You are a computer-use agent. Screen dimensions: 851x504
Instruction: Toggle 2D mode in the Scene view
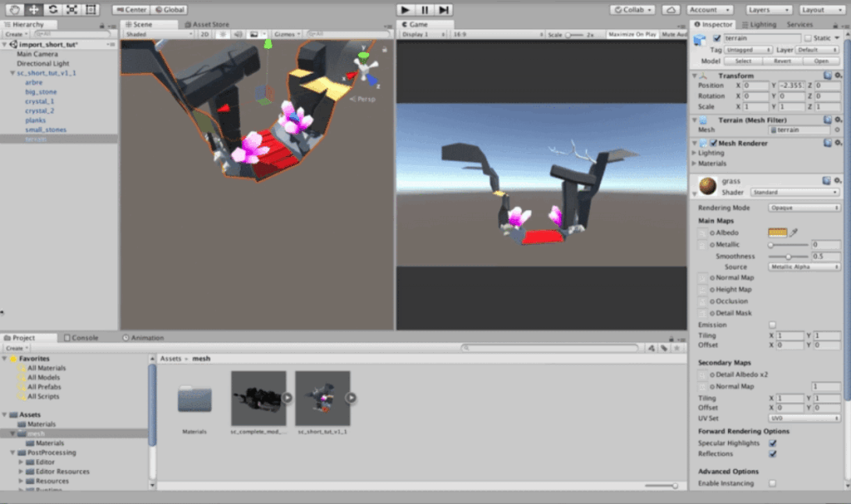tap(204, 36)
